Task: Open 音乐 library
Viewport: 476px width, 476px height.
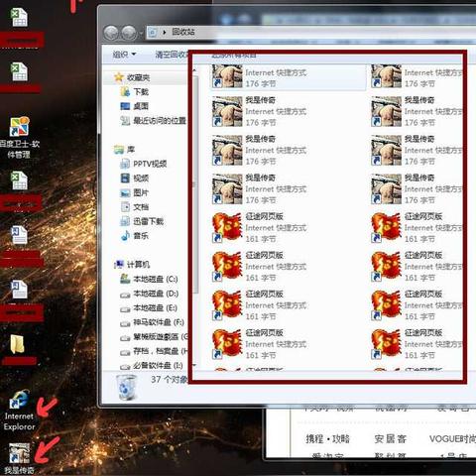Action: pos(141,236)
